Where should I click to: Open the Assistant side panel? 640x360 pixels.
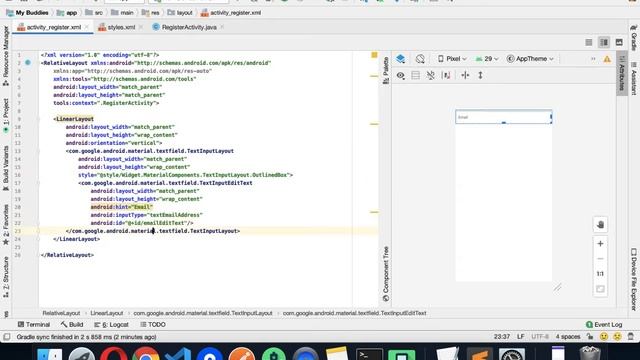point(634,78)
